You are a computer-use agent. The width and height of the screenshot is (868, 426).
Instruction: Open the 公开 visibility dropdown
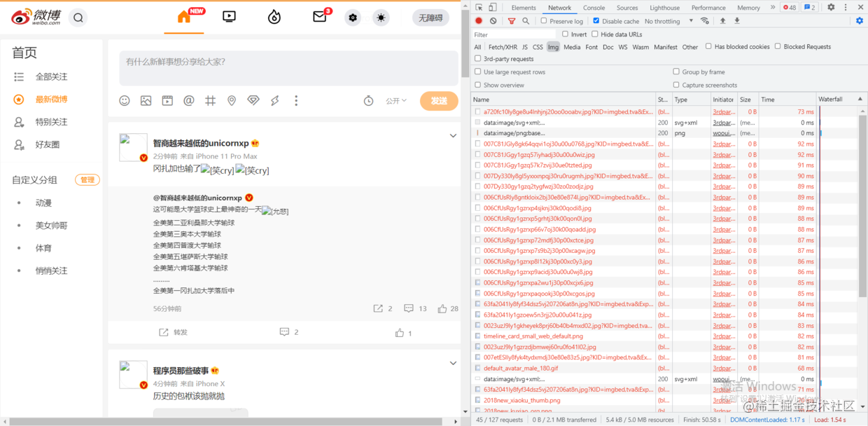coord(395,101)
